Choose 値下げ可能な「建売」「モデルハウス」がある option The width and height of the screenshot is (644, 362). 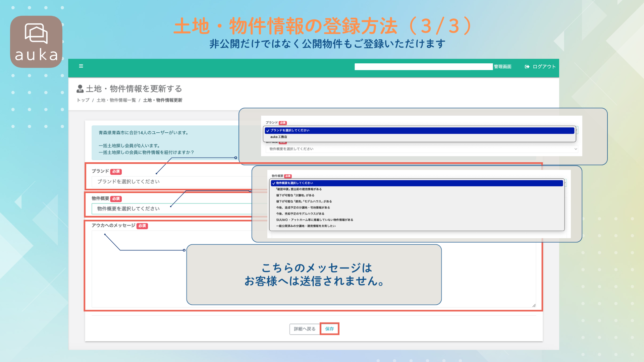[417, 201]
